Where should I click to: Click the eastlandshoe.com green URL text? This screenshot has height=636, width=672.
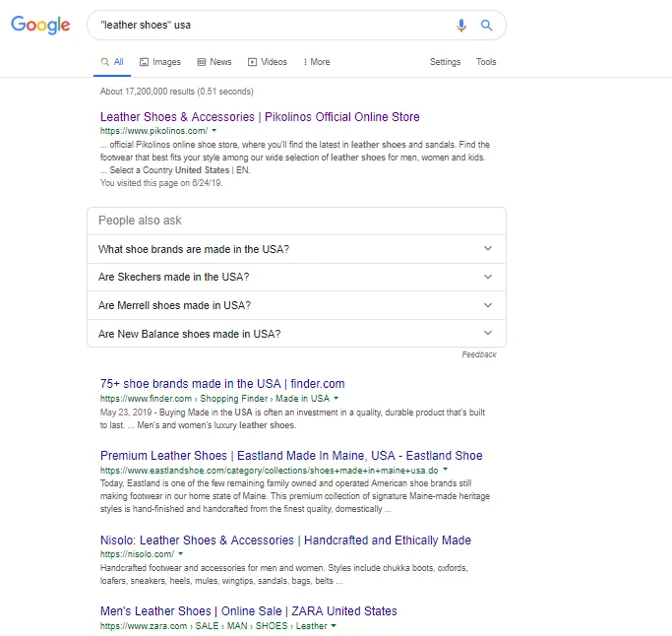pos(270,470)
